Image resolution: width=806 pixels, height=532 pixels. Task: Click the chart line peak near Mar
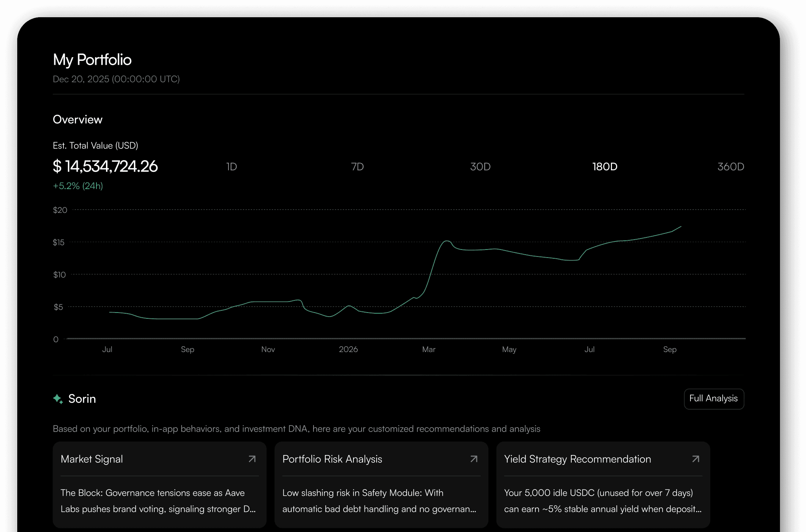coord(446,241)
